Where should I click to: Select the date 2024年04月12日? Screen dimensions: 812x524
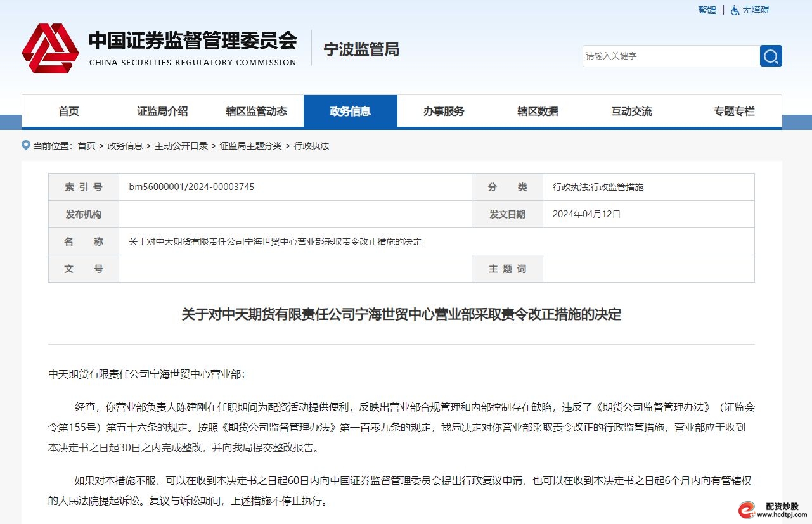(586, 214)
